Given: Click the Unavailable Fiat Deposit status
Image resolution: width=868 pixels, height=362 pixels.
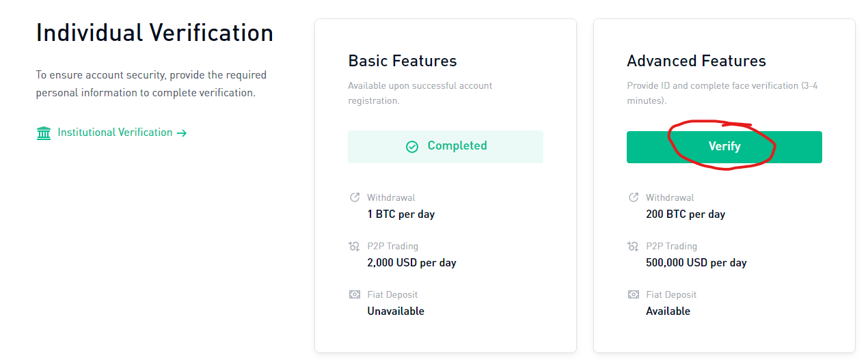Looking at the screenshot, I should 396,311.
